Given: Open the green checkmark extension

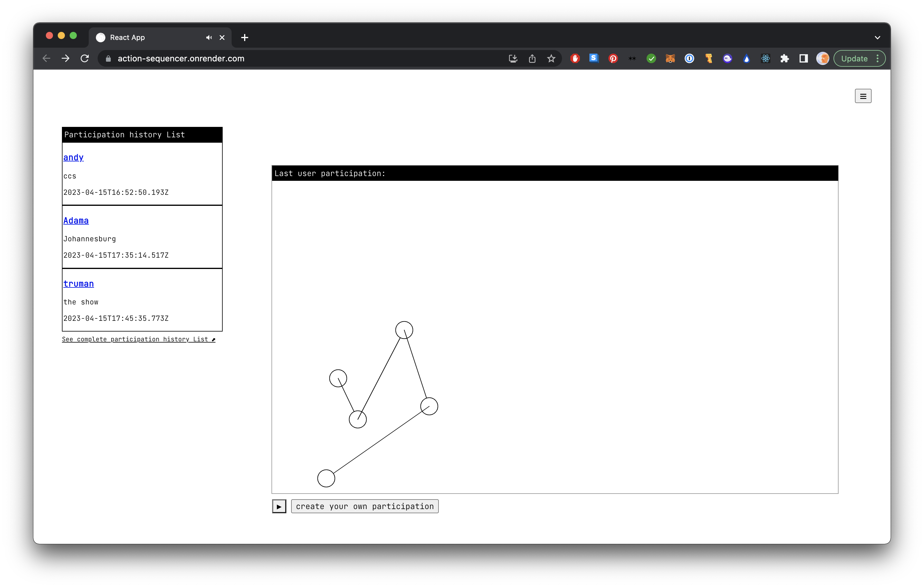Looking at the screenshot, I should pyautogui.click(x=651, y=58).
